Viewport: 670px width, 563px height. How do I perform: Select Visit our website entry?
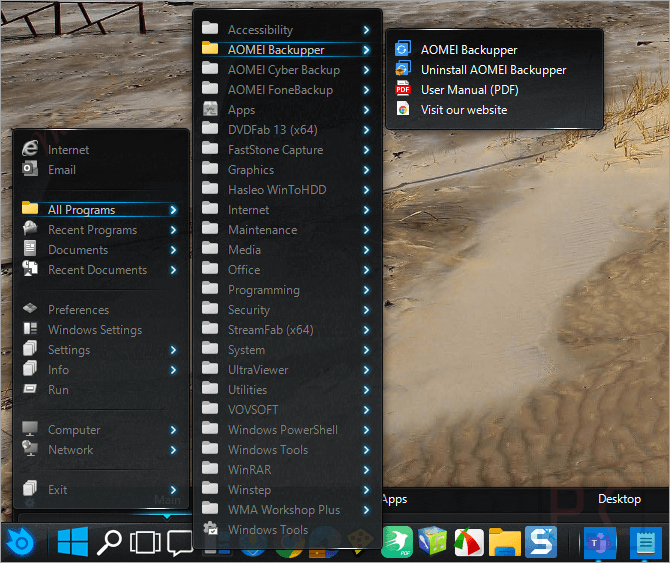click(464, 110)
